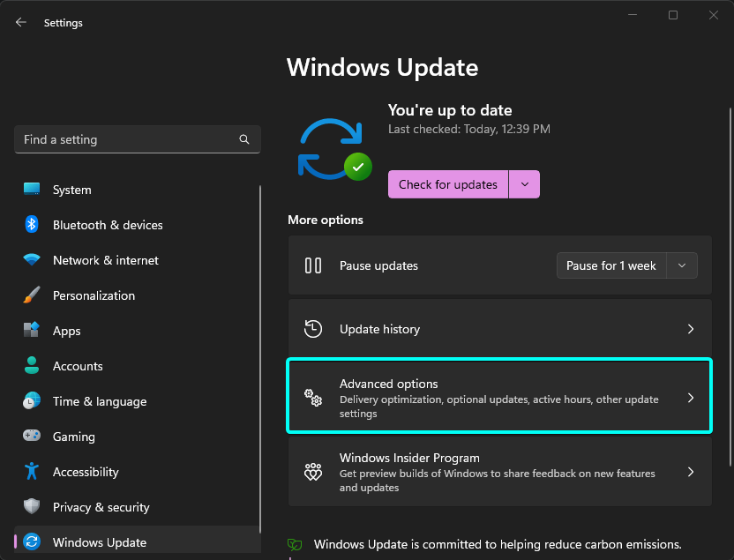Click the Find a setting search box
The height and width of the screenshot is (560, 734).
137,139
